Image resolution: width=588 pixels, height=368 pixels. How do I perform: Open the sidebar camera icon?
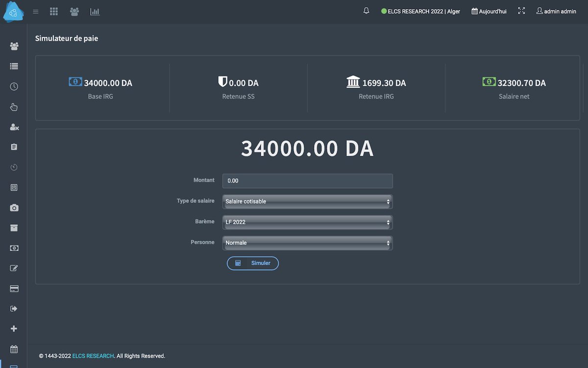click(14, 208)
